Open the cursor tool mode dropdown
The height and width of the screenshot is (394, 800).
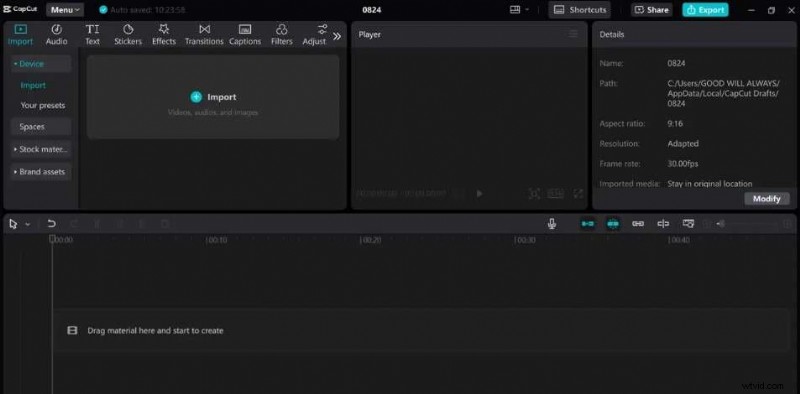click(x=28, y=224)
